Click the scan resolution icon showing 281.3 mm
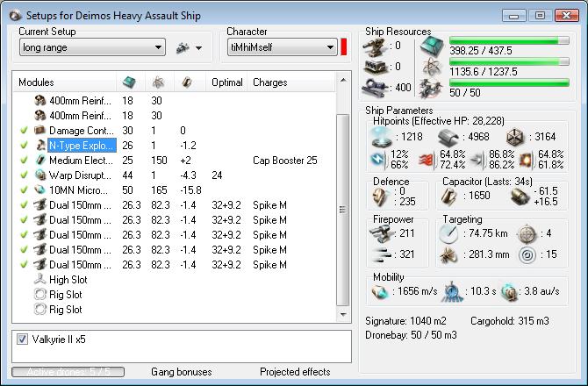588x386 pixels. tap(448, 254)
